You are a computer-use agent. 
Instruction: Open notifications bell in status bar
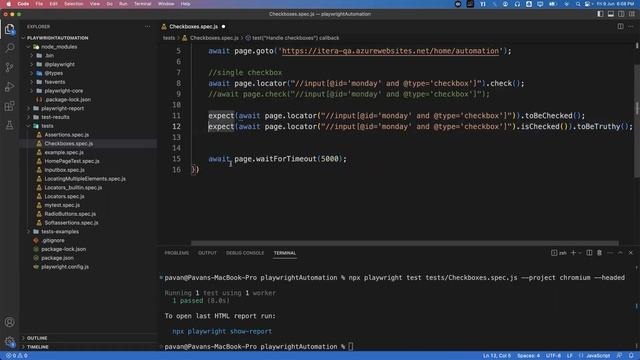[x=631, y=356]
